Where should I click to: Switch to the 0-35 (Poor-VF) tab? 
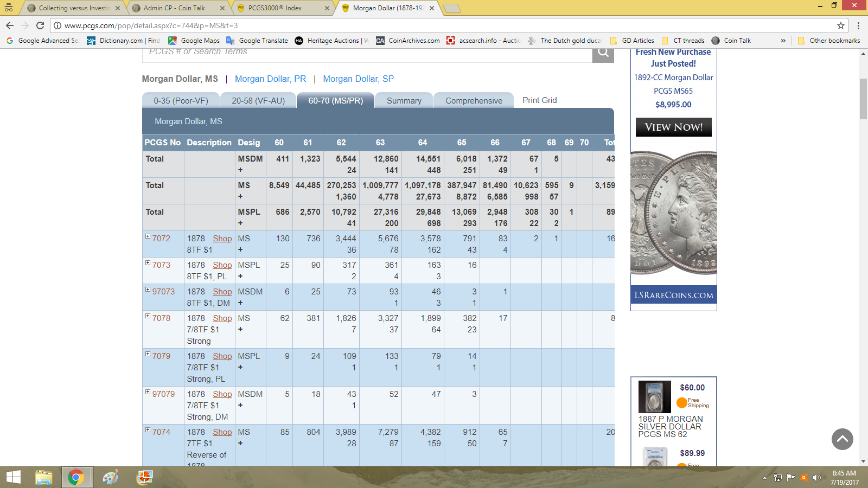(x=181, y=100)
